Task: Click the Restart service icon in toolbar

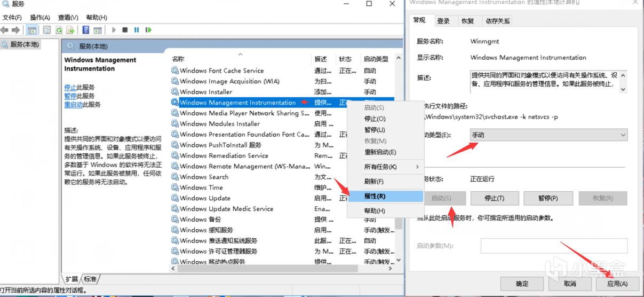Action: pos(148,30)
